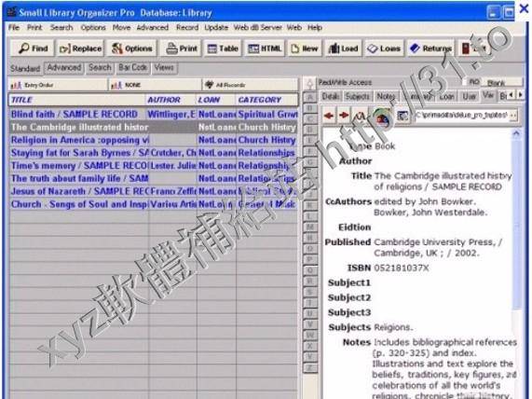The image size is (532, 399).
Task: Select the 'Religion in America' record row
Action: [154, 140]
